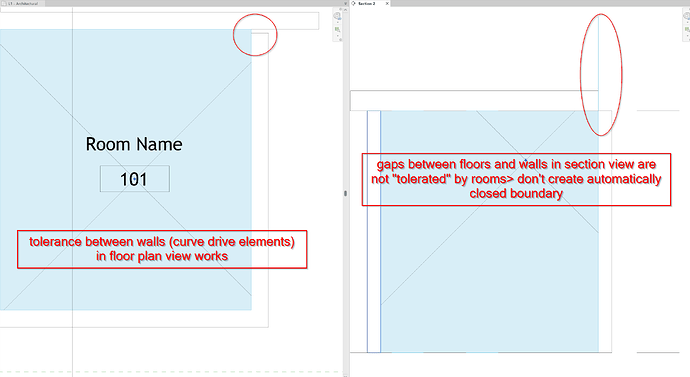
Task: Click the section view icon on the Section 2 tab
Action: coord(353,4)
